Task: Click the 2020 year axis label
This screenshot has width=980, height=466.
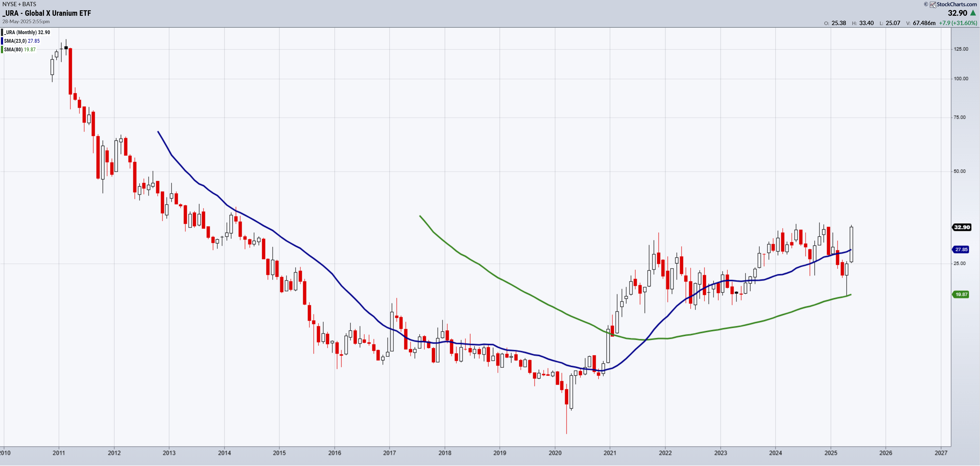Action: pyautogui.click(x=555, y=453)
